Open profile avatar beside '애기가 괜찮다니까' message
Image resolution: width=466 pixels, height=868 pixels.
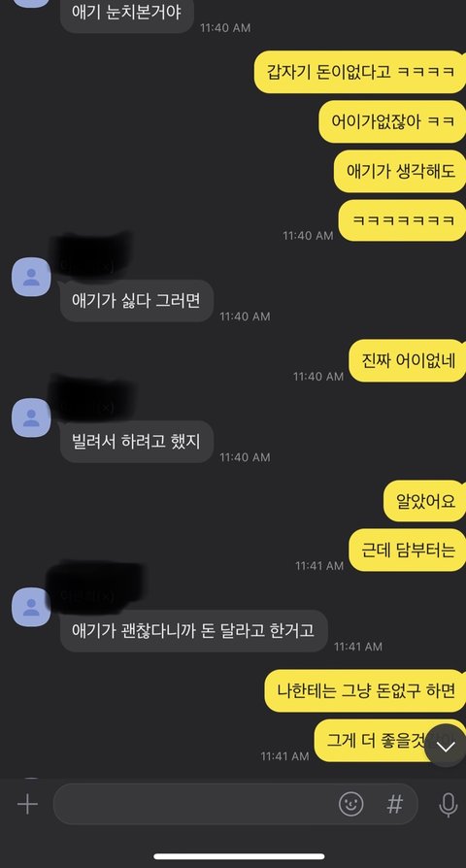pos(31,607)
